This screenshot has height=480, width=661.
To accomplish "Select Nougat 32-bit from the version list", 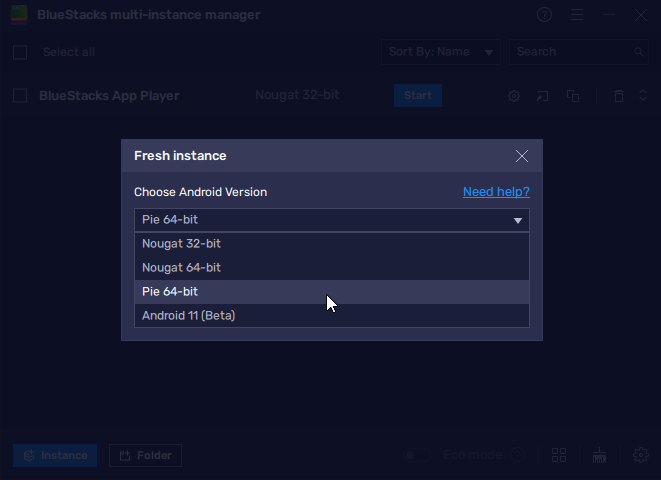I will coord(332,244).
